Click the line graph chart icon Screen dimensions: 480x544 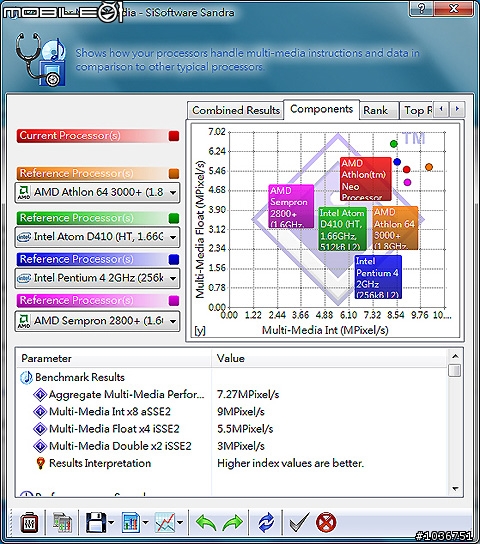pyautogui.click(x=165, y=522)
